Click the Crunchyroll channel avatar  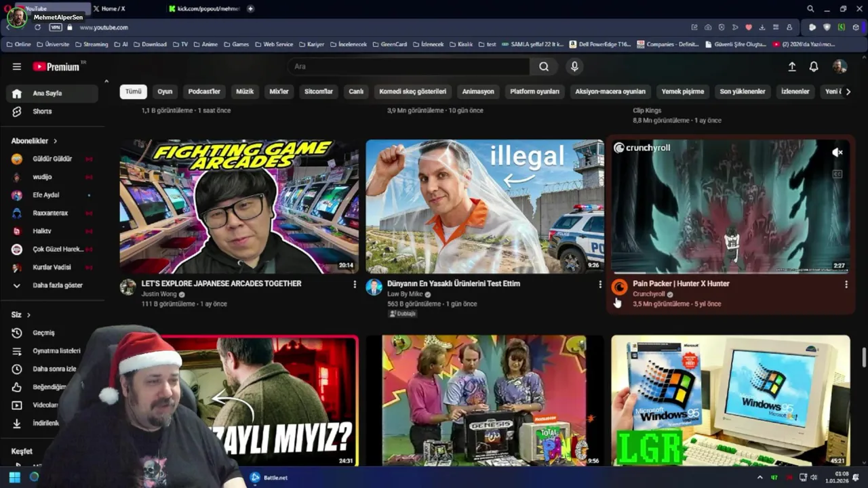[620, 287]
